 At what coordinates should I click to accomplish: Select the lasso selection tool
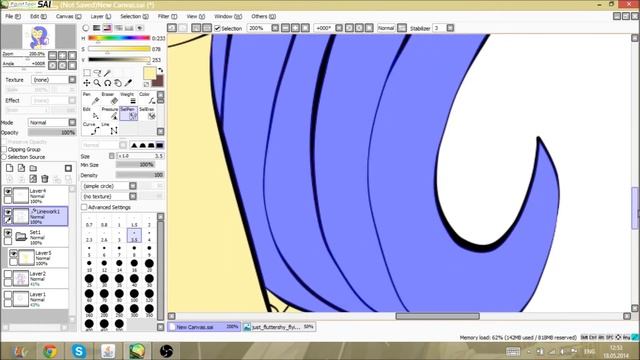pyautogui.click(x=97, y=73)
